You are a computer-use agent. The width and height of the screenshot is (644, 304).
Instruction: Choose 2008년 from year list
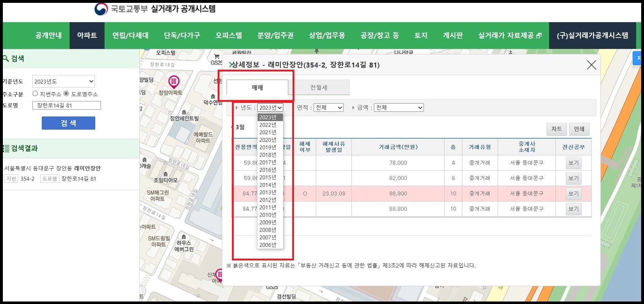[x=270, y=230]
